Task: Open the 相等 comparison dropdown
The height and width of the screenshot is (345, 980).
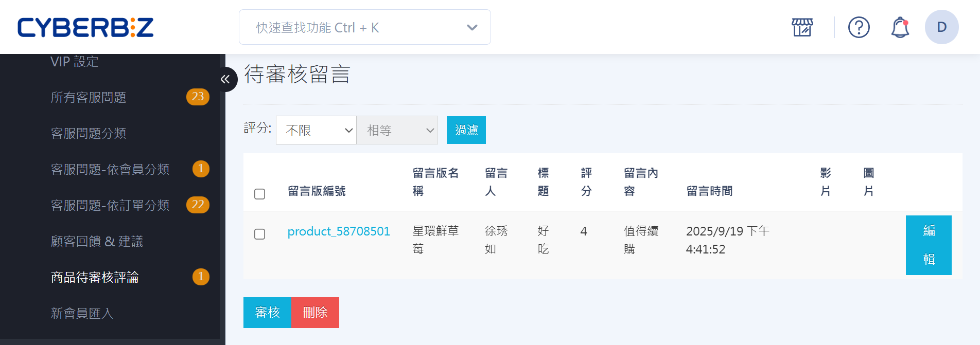Action: [397, 130]
